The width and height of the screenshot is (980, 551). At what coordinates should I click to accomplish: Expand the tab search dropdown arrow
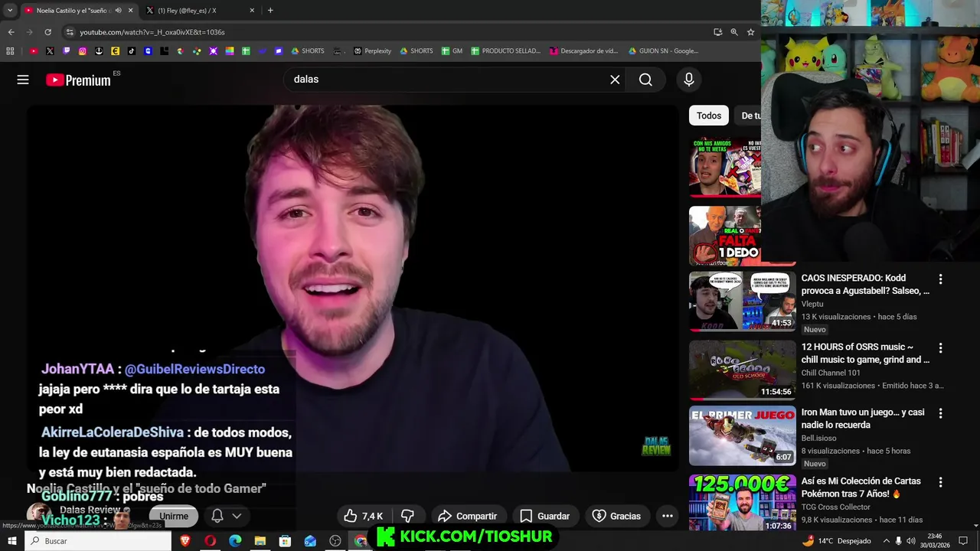[x=10, y=11]
